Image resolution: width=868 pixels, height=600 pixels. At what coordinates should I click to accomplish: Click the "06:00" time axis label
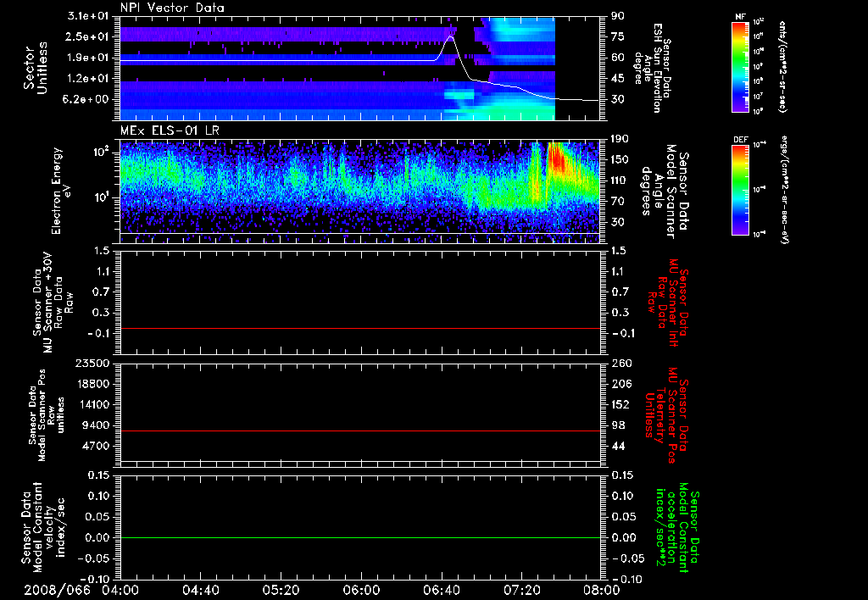coord(361,590)
